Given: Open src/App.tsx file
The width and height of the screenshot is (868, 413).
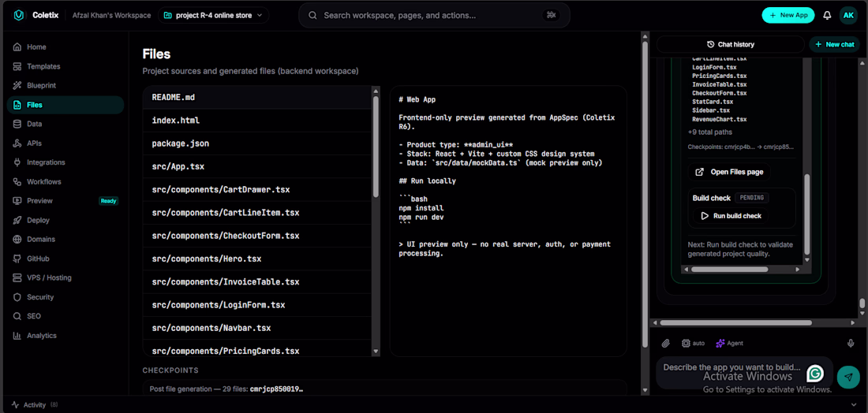Looking at the screenshot, I should 257,166.
